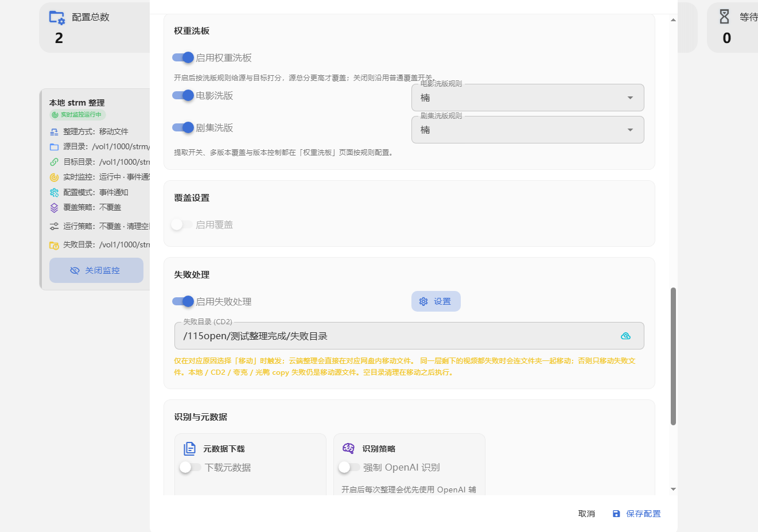The height and width of the screenshot is (532, 758).
Task: Click the 关闭监控 button
Action: 96,270
